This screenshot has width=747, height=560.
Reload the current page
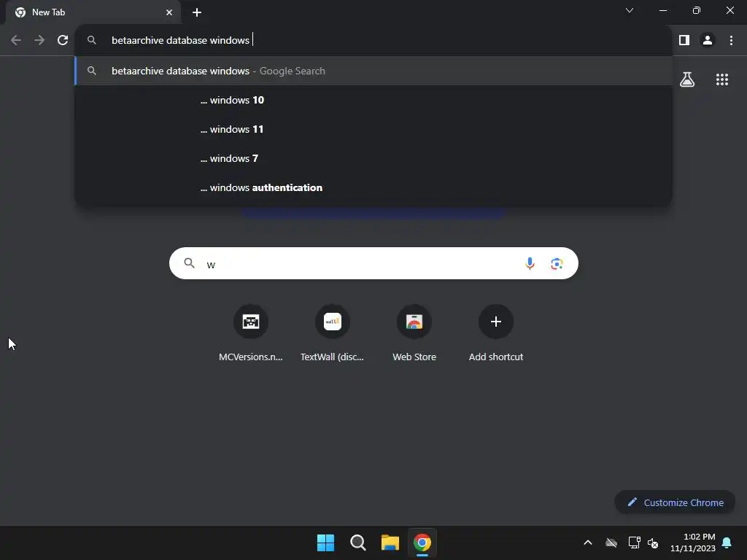[63, 41]
